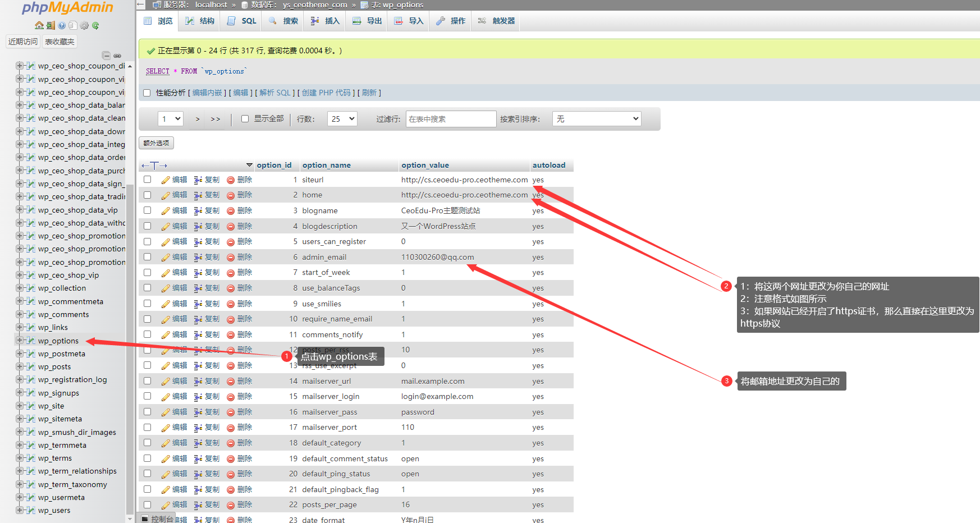The height and width of the screenshot is (523, 980).
Task: Open navigation panel settings gear icon
Action: click(x=84, y=25)
